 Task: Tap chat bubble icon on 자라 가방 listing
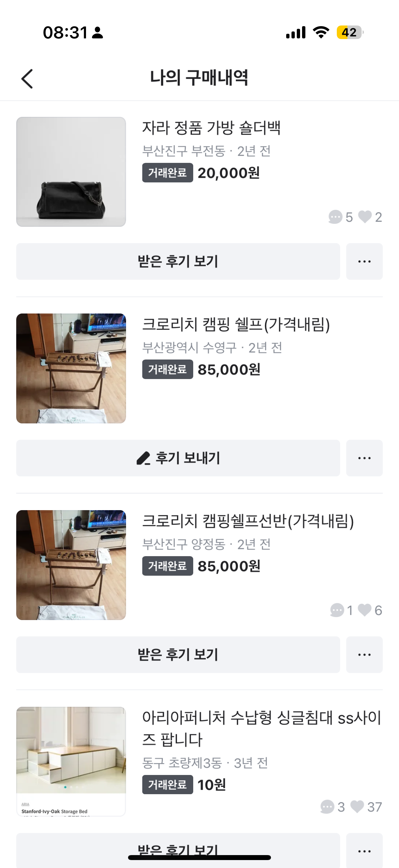(x=335, y=217)
